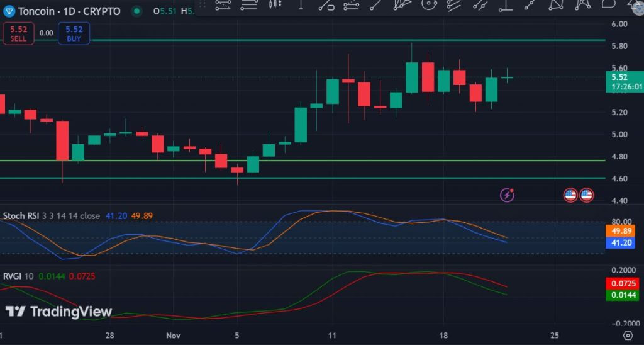644x345 pixels.
Task: Click the latest candle at 5.52
Action: [507, 77]
